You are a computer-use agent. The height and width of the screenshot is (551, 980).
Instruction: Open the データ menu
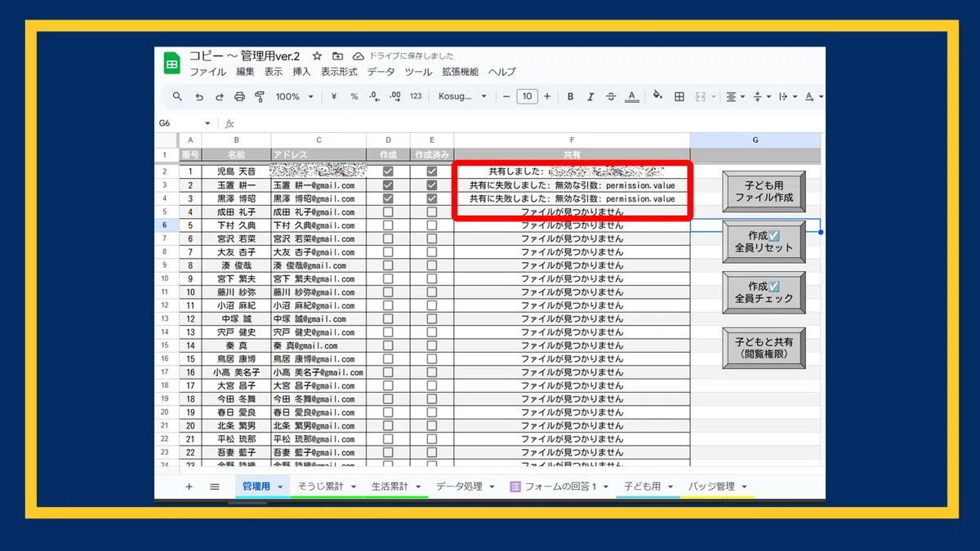[x=381, y=72]
